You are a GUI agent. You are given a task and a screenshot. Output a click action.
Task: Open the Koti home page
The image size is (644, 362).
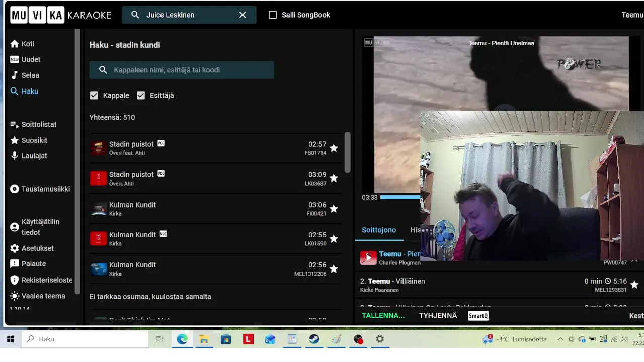click(22, 44)
